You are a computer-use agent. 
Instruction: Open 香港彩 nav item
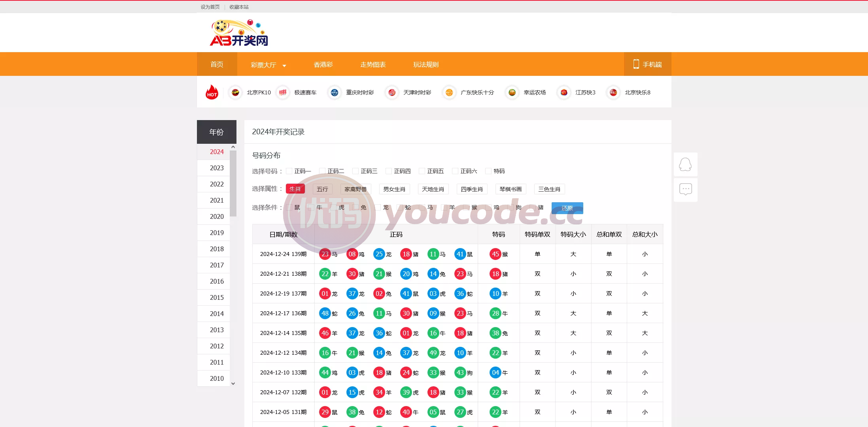coord(323,64)
